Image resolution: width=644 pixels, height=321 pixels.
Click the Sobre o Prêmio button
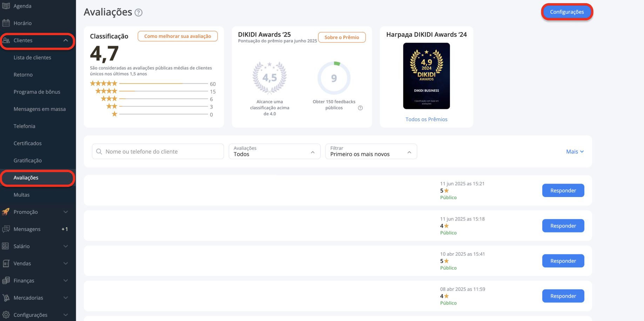(342, 37)
